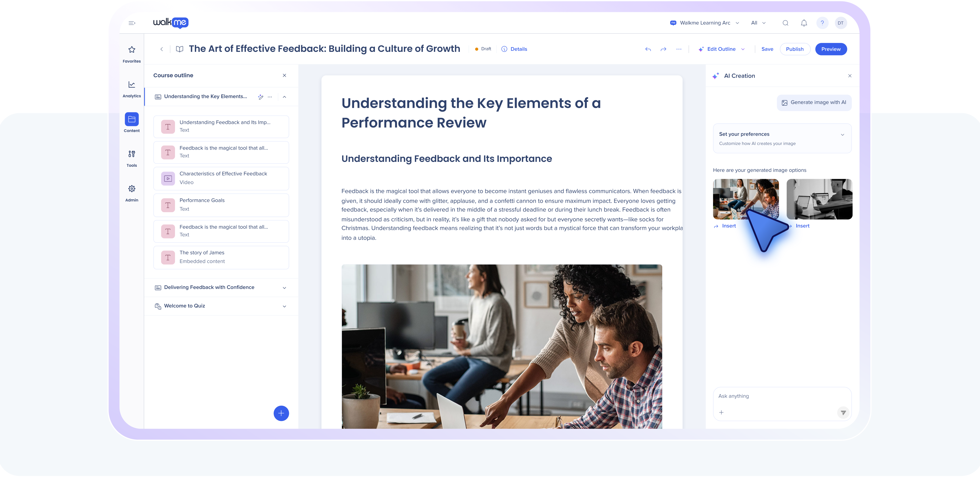The image size is (980, 478).
Task: Expand the Set your preferences panel
Action: tap(782, 138)
